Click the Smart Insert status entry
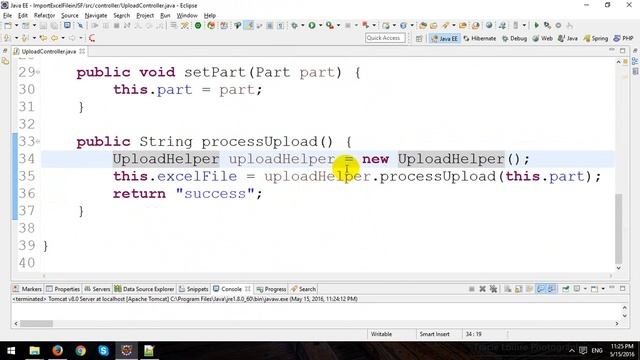 pos(434,334)
